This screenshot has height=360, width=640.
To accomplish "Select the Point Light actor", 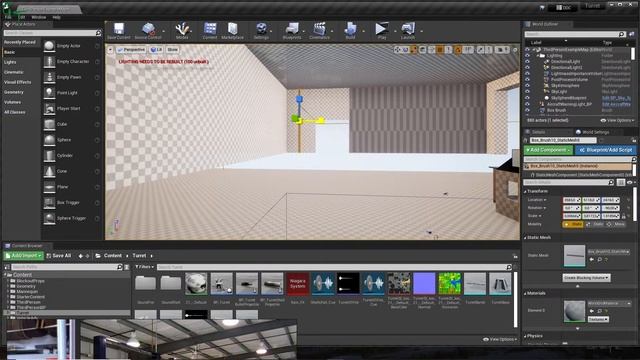I will (72, 93).
